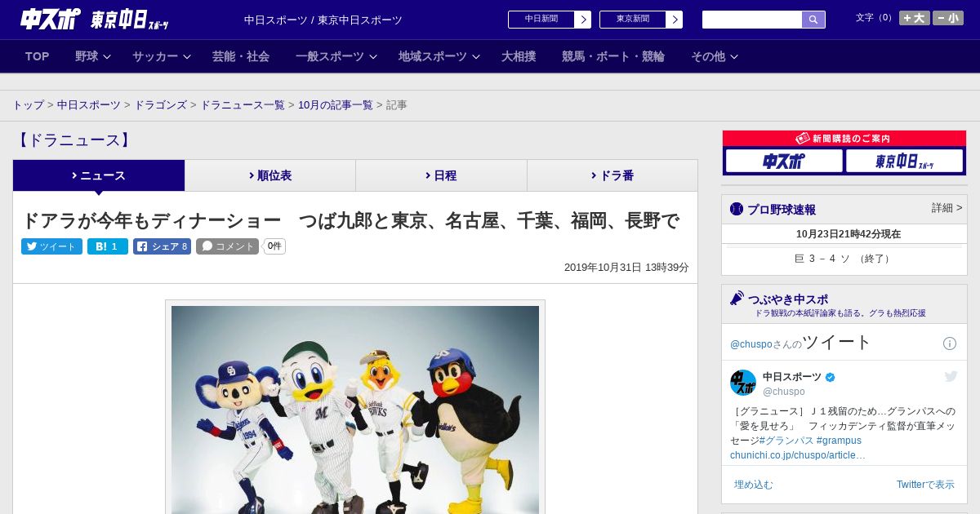Viewport: 980px width, 514px height.
Task: Click the search magnifier button
Action: click(813, 20)
